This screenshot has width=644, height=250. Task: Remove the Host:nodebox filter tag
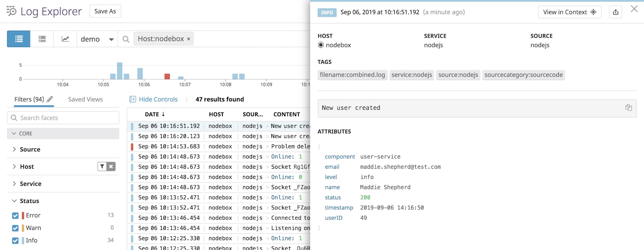(189, 39)
